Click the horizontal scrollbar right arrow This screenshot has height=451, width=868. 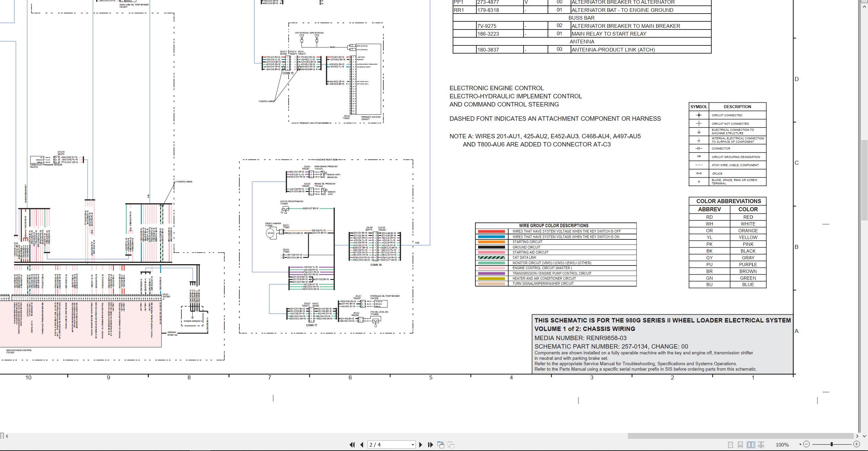tap(857, 436)
